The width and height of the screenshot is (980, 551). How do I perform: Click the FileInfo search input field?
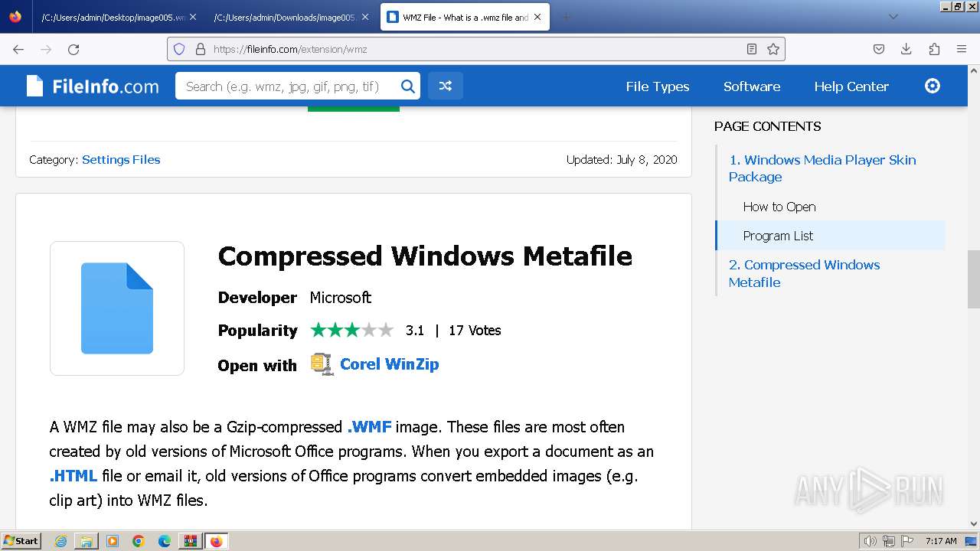(x=287, y=86)
